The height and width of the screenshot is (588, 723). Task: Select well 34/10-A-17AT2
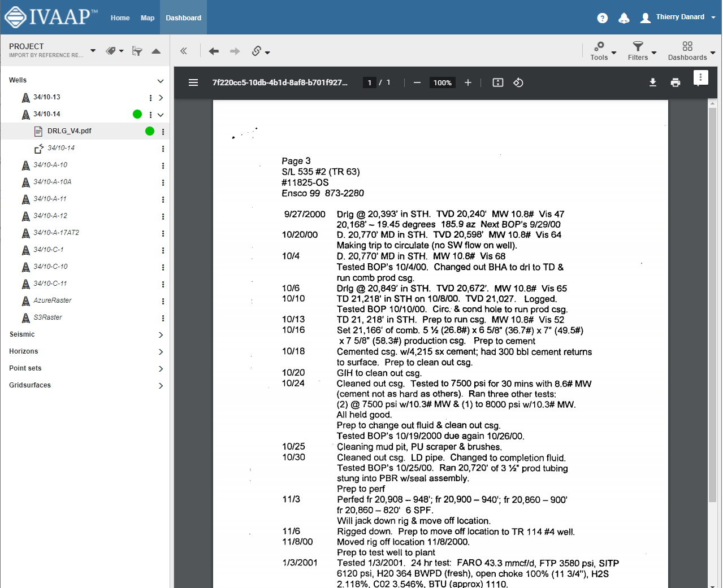[x=56, y=233]
